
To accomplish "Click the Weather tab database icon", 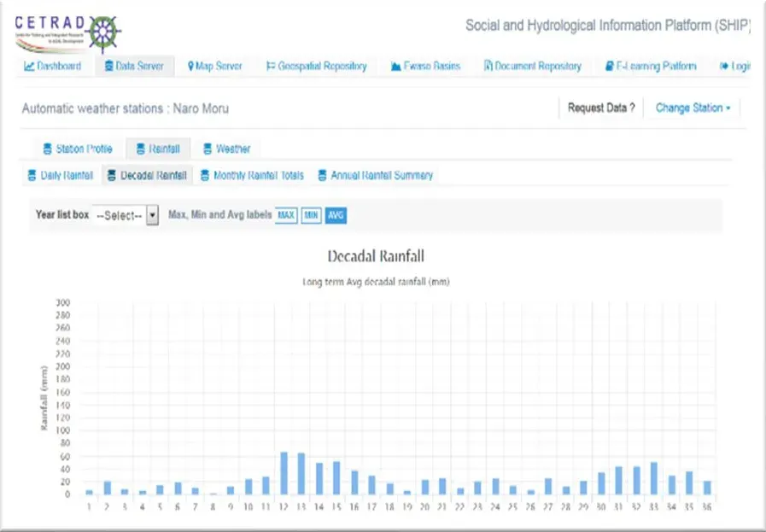I will pyautogui.click(x=208, y=149).
